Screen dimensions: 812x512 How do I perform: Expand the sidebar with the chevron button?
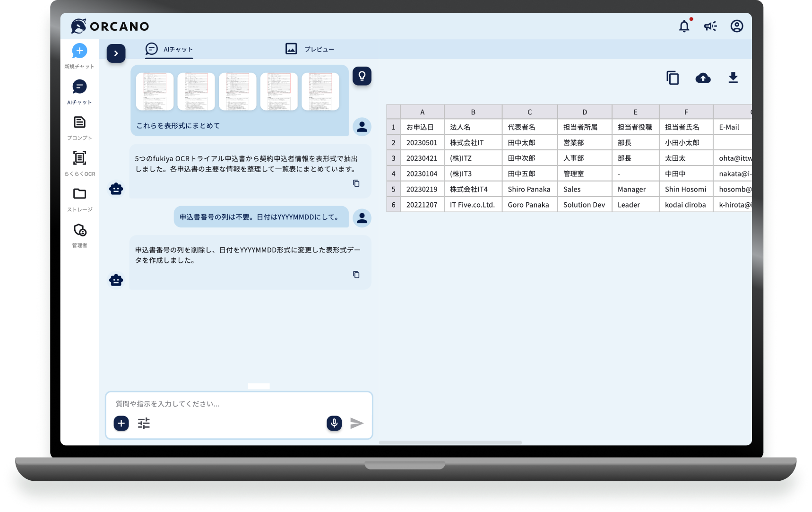point(116,53)
